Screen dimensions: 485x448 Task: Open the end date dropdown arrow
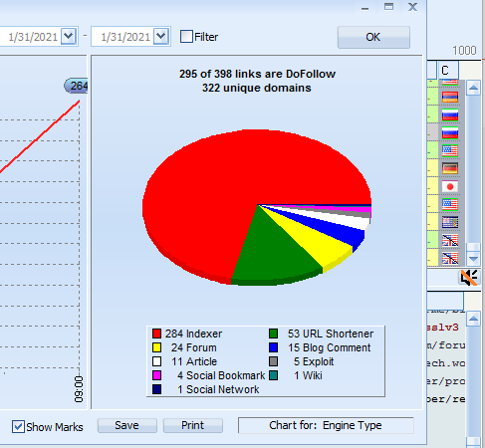click(161, 36)
